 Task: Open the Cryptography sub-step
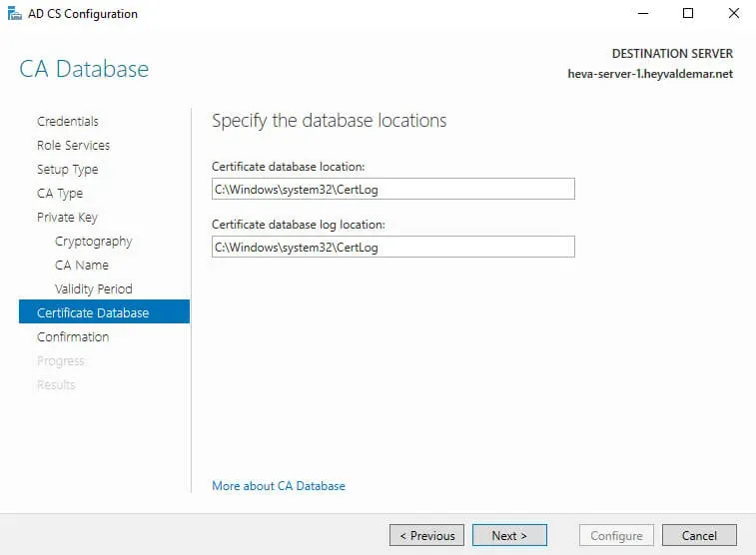pos(94,242)
